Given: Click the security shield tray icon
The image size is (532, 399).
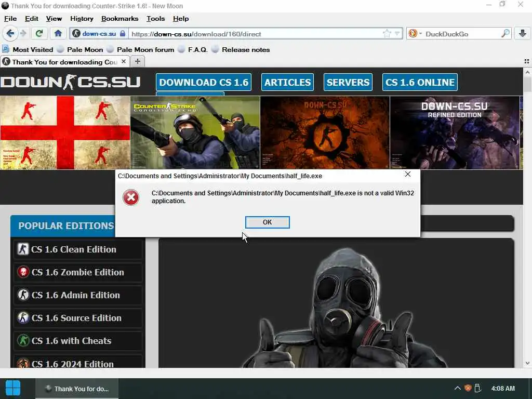Looking at the screenshot, I should 468,388.
